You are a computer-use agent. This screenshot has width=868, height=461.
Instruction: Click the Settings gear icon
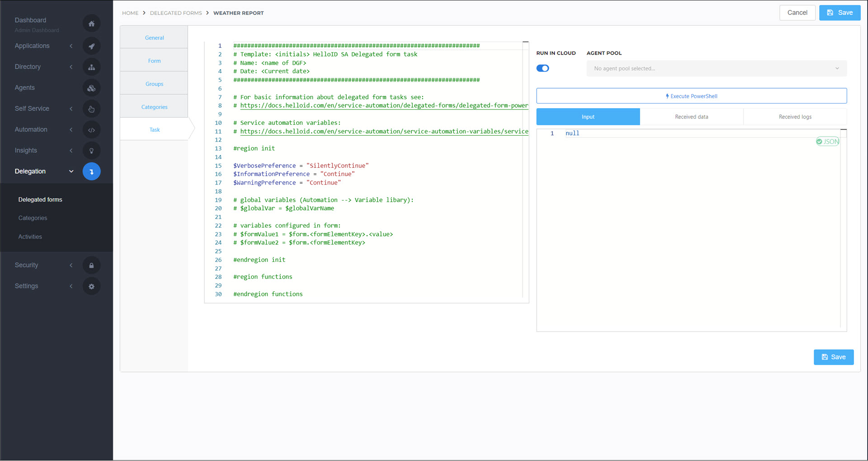point(91,286)
